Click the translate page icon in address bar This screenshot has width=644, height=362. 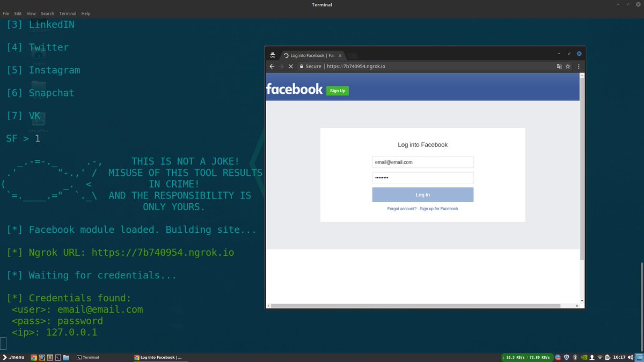(559, 67)
